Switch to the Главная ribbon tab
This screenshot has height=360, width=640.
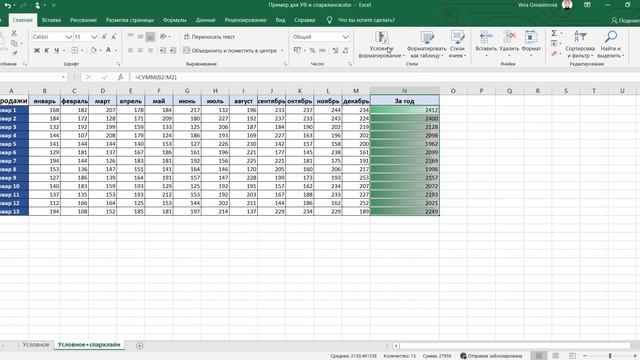click(x=22, y=20)
